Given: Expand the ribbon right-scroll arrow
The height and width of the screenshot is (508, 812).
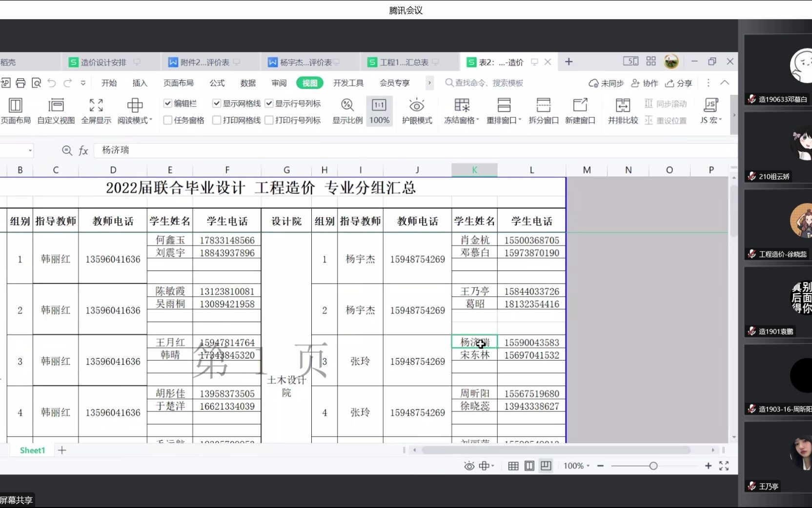Looking at the screenshot, I should 734,115.
